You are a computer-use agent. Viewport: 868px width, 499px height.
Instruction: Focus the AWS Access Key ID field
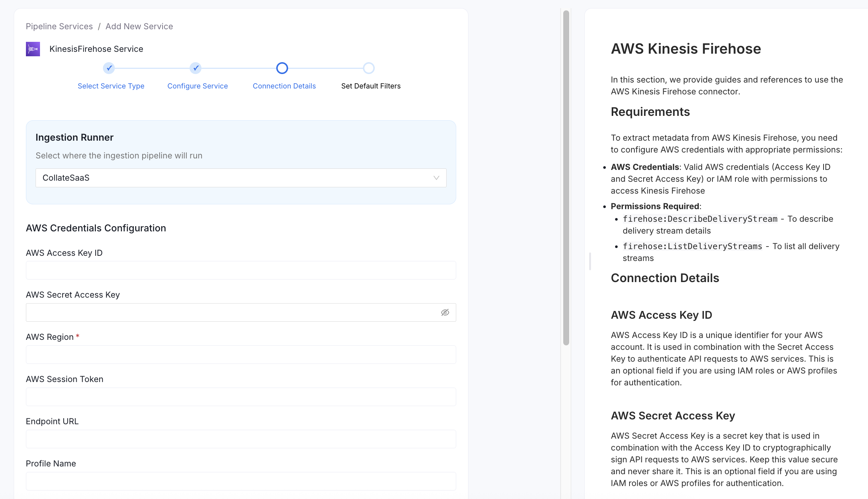[x=241, y=270]
